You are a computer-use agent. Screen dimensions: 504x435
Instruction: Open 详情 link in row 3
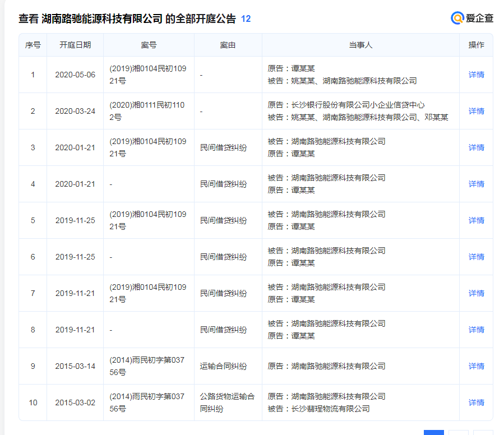(x=476, y=147)
